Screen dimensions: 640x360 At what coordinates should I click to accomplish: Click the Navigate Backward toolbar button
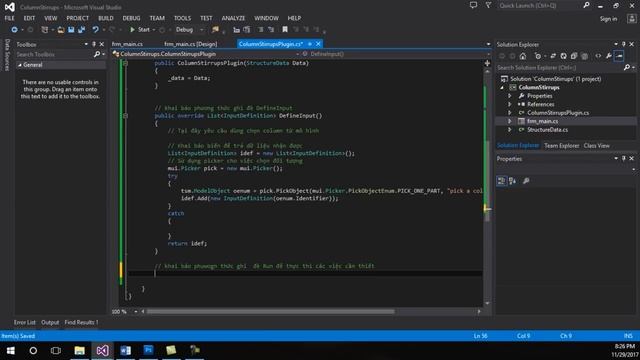[14, 30]
